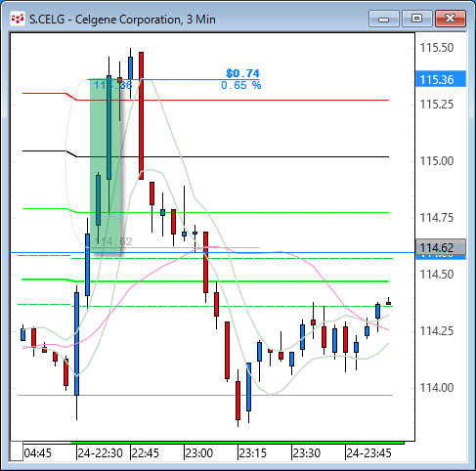Click the 22:45 time axis label
Viewport: 476px width, 471px height.
coord(146,453)
